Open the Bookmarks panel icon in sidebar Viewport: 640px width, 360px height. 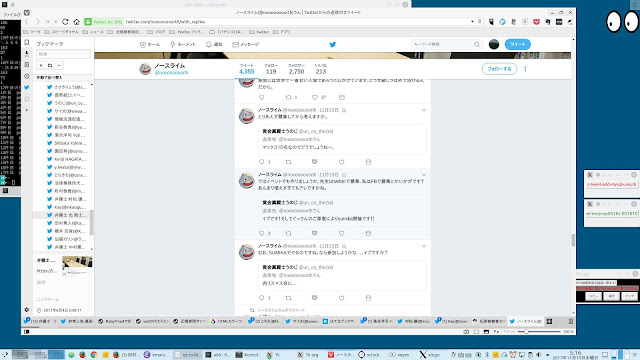27,42
